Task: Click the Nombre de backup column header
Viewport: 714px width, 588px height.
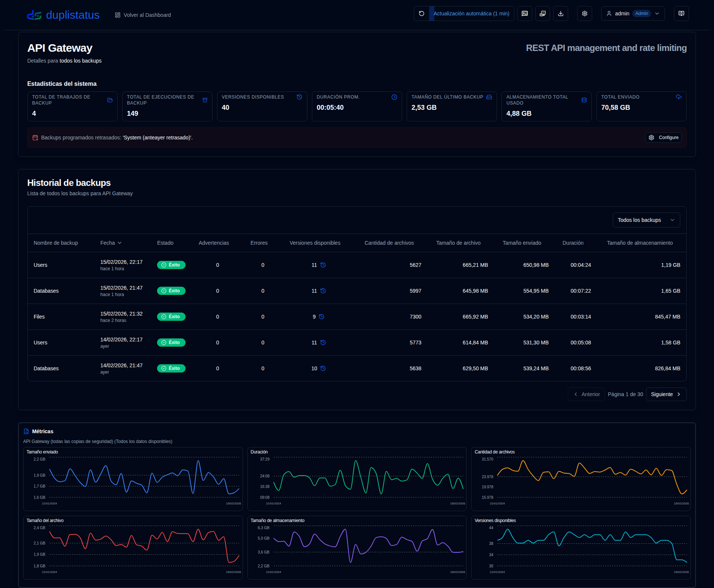Action: 56,243
